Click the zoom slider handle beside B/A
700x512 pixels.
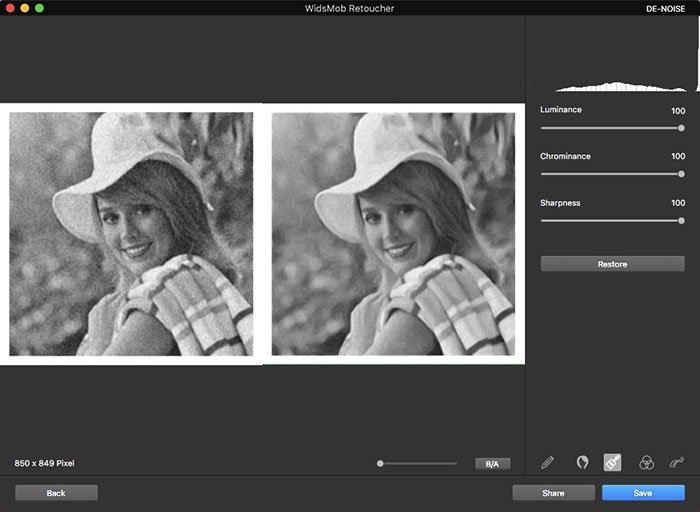coord(380,464)
